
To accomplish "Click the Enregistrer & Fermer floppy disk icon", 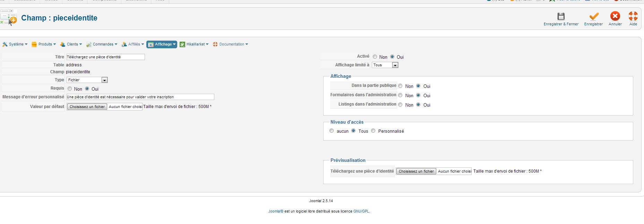I will coord(561,16).
